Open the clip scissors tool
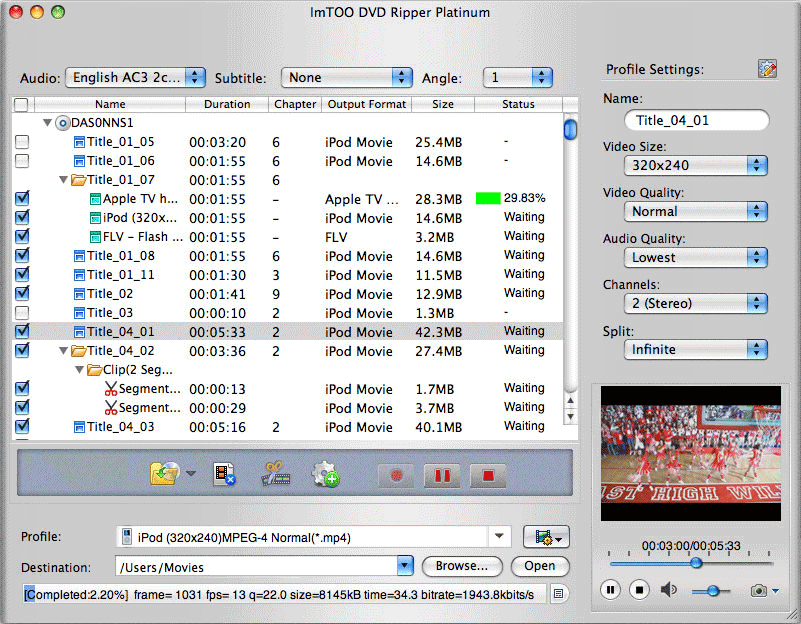This screenshot has width=801, height=624. coord(275,474)
